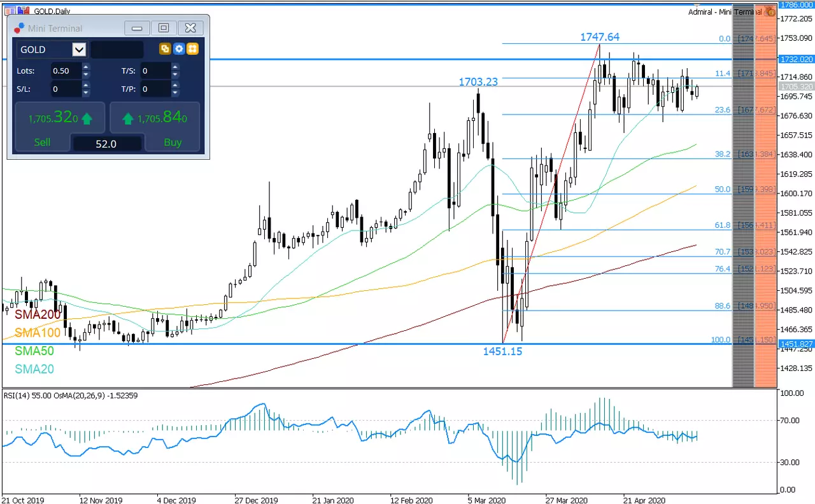The image size is (815, 504).
Task: Open Mini Terminal settings gear icon
Action: pos(179,49)
